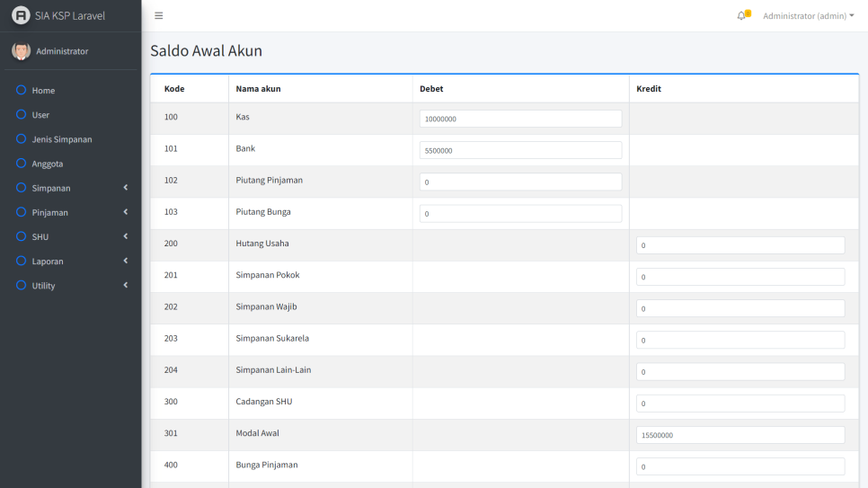Expand the Pinjaman submenu arrow
This screenshot has height=488, width=868.
pyautogui.click(x=126, y=211)
